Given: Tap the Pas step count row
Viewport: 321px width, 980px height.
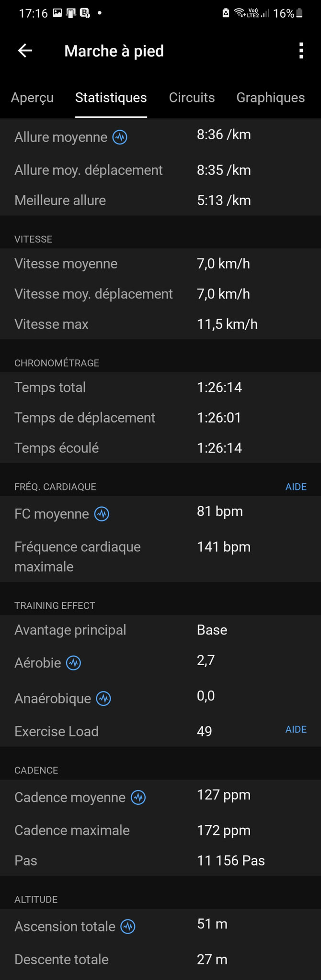Looking at the screenshot, I should [160, 861].
